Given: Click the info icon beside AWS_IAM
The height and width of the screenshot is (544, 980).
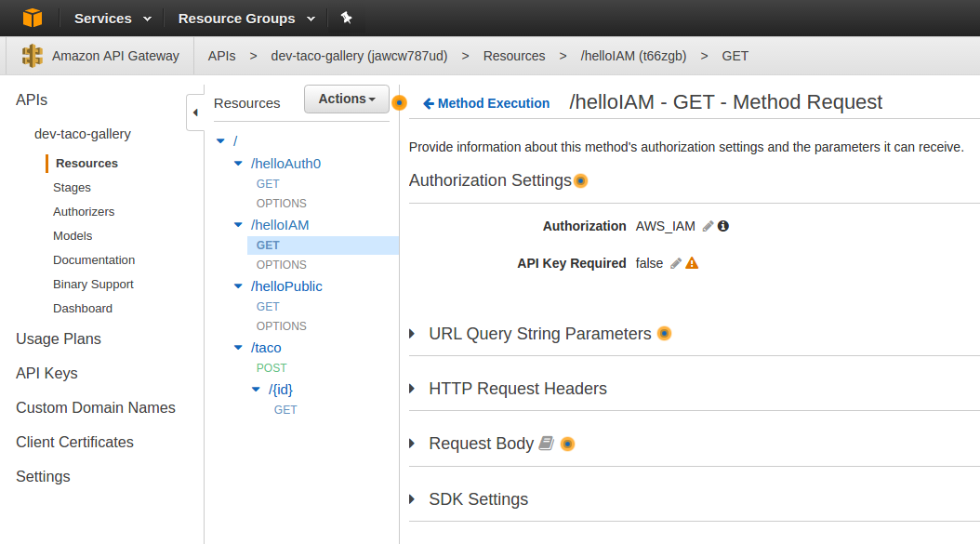Looking at the screenshot, I should (722, 226).
